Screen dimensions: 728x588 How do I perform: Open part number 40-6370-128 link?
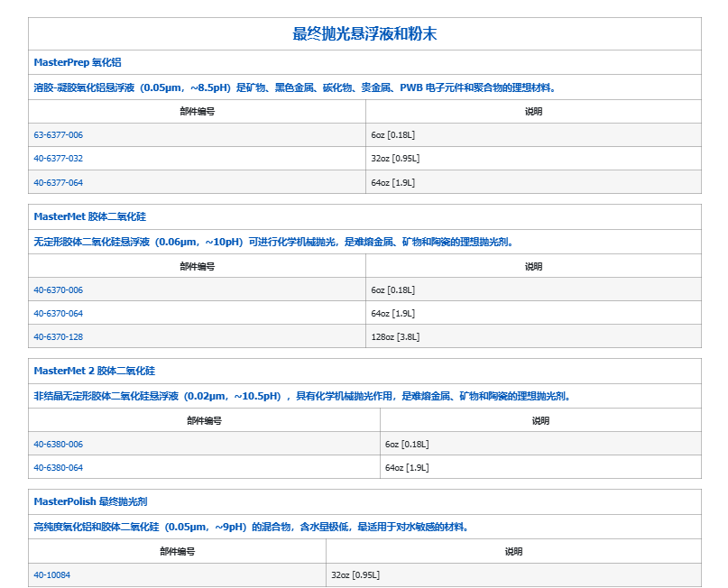point(58,337)
